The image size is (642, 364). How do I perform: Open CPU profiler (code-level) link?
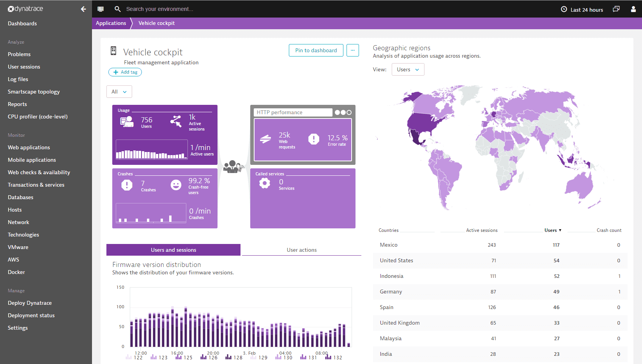click(38, 117)
